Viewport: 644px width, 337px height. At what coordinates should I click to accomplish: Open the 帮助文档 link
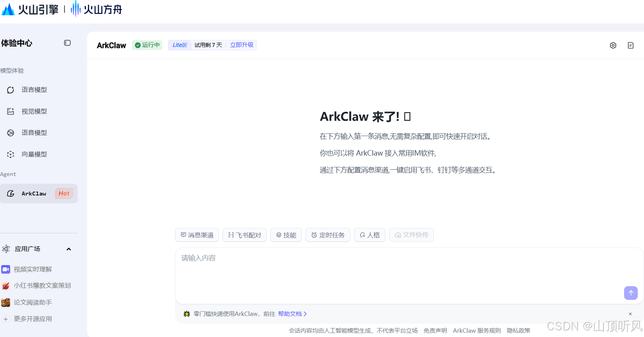(x=292, y=314)
